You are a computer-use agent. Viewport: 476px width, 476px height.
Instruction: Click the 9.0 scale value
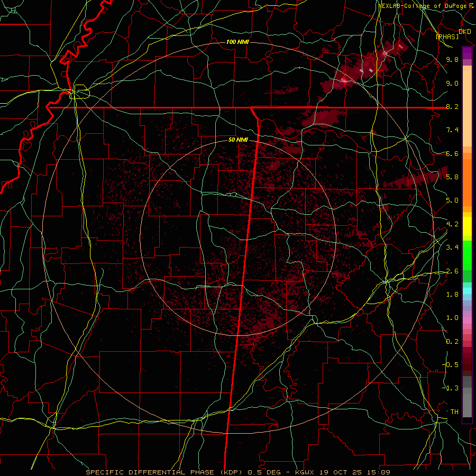tap(452, 83)
